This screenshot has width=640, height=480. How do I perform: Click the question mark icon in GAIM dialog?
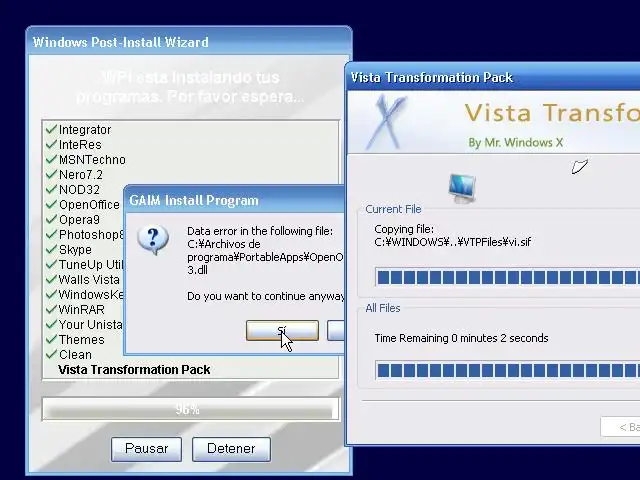coord(153,240)
